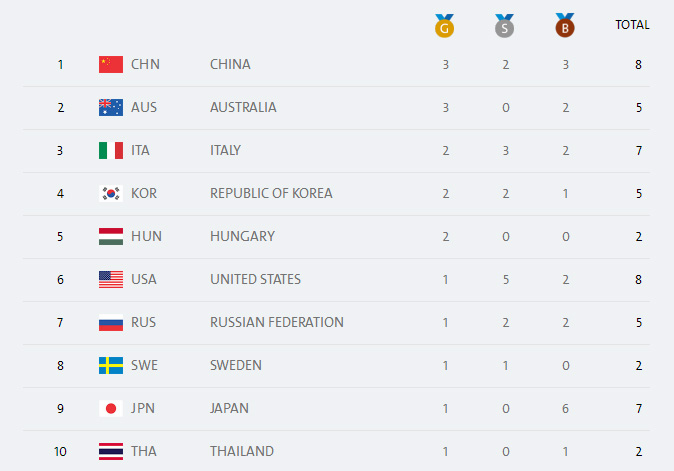
Task: Click the TOTAL column header
Action: [x=632, y=25]
